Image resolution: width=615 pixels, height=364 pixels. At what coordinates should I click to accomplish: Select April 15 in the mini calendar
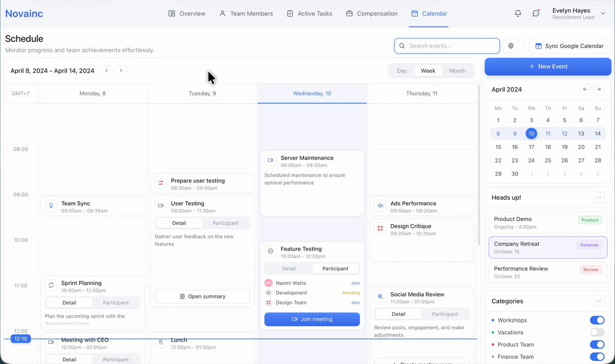tap(498, 147)
